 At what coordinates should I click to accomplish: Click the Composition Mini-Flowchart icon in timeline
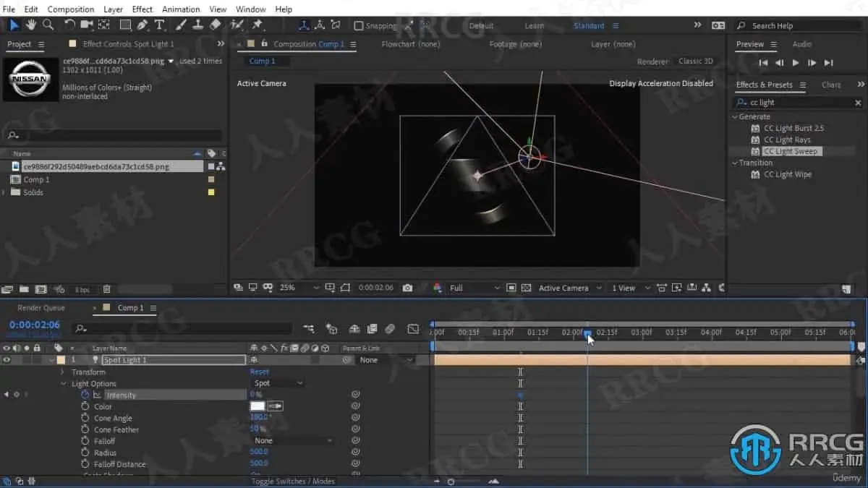[x=310, y=329]
